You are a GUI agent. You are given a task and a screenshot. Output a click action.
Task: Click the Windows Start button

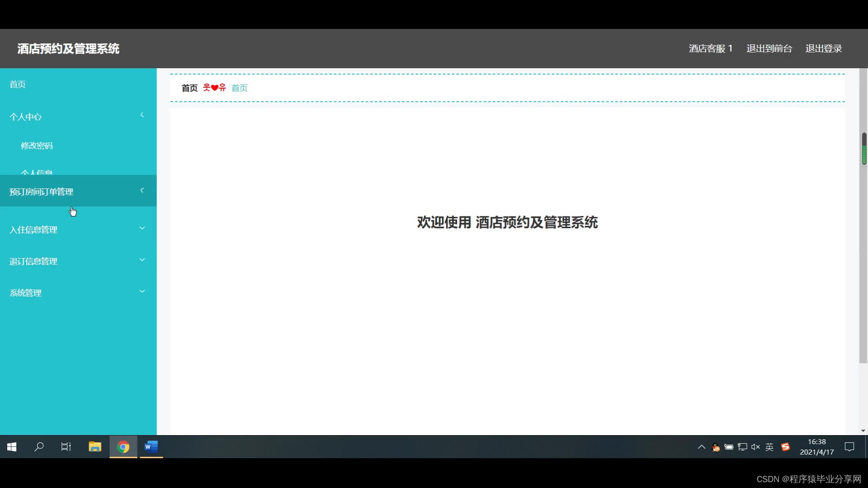tap(12, 447)
